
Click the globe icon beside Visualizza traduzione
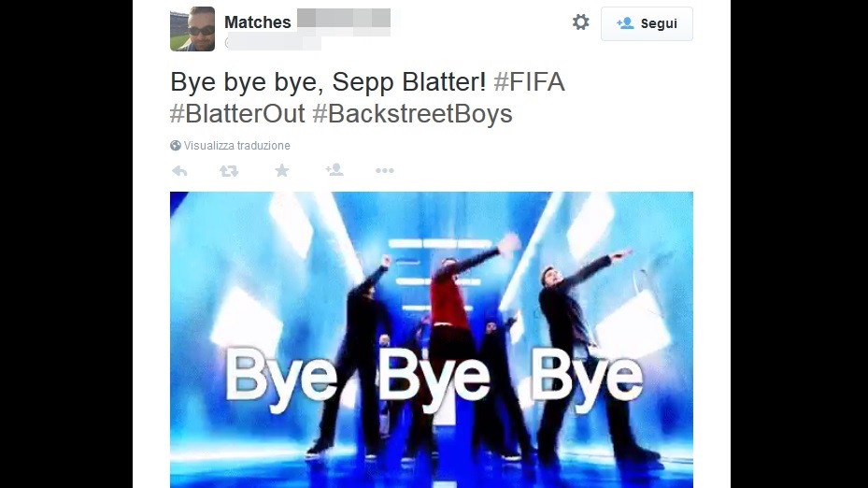click(x=176, y=146)
